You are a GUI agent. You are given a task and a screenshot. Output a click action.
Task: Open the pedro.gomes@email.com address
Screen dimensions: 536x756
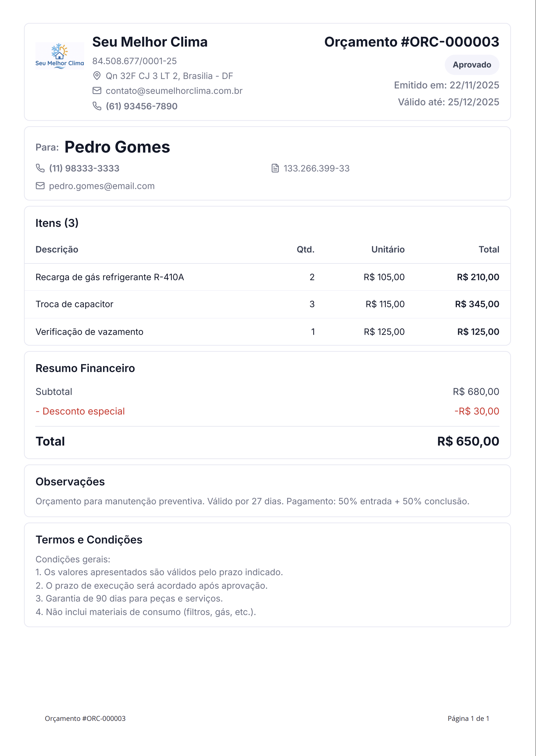point(102,186)
